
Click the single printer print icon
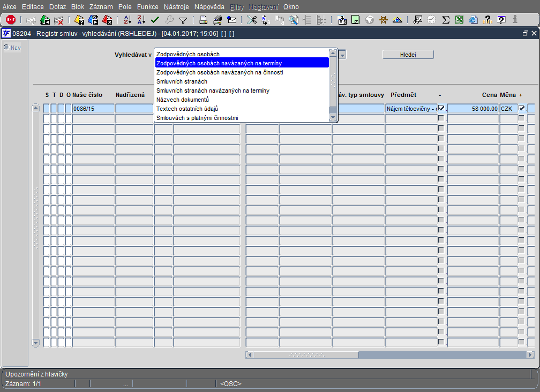pyautogui.click(x=204, y=20)
